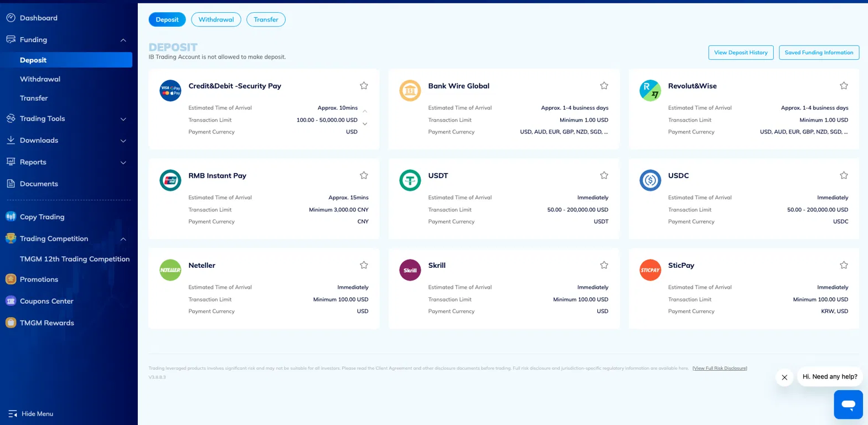The height and width of the screenshot is (425, 868).
Task: Click the Dashboard menu label
Action: pos(39,18)
